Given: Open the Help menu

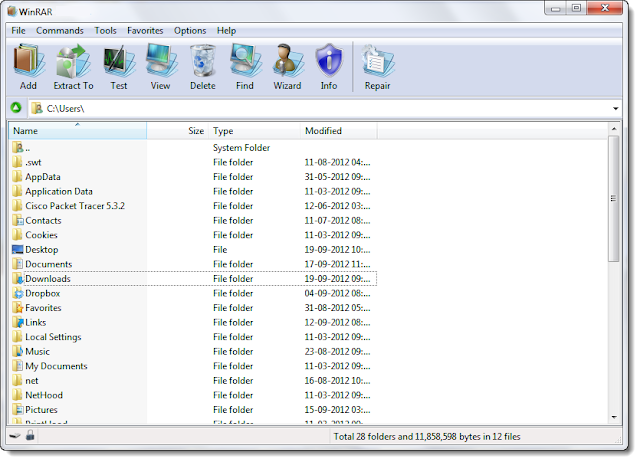Looking at the screenshot, I should [x=226, y=31].
